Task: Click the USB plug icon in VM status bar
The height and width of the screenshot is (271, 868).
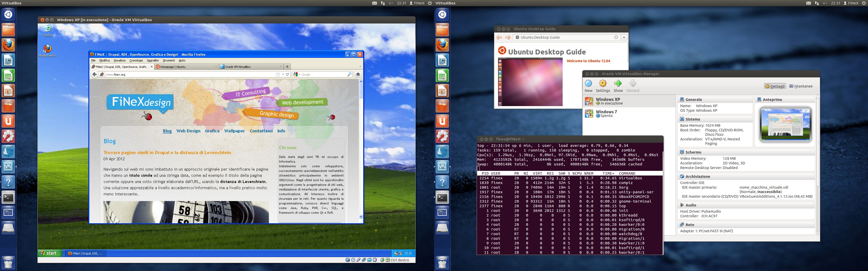Action: 359,260
